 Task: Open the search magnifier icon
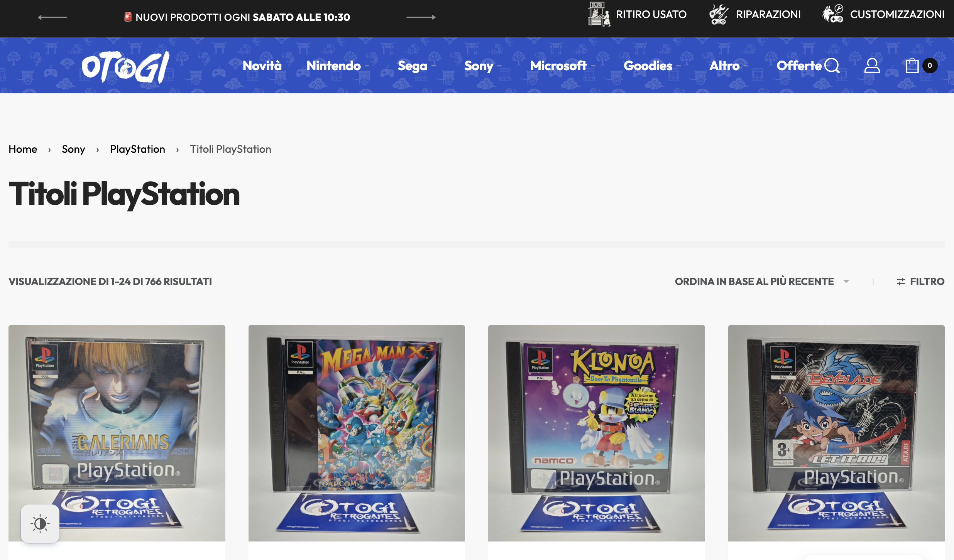click(x=832, y=66)
